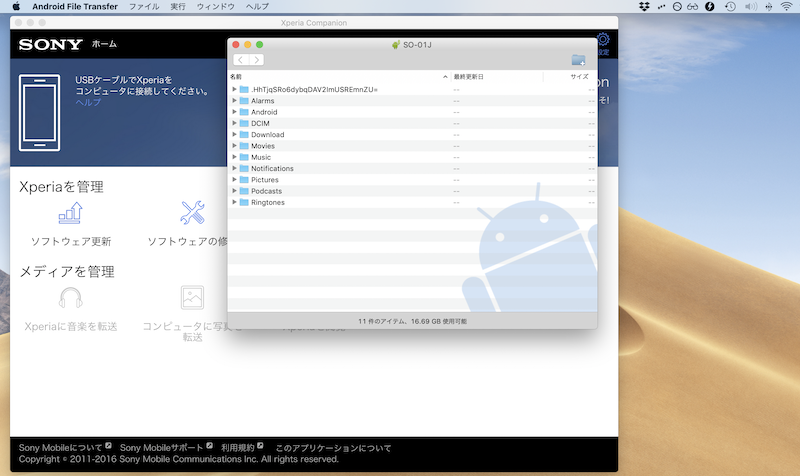This screenshot has width=800, height=476.
Task: Go forward with the right arrow button
Action: click(257, 60)
